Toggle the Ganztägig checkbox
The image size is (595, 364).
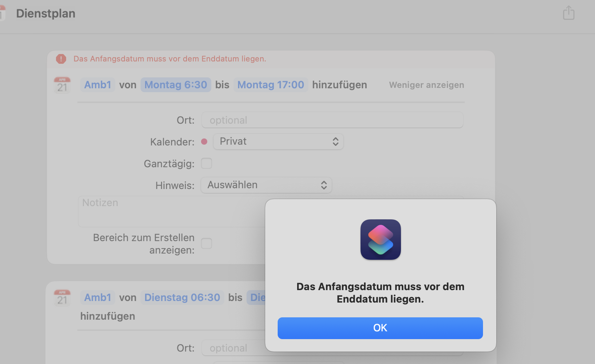(206, 163)
